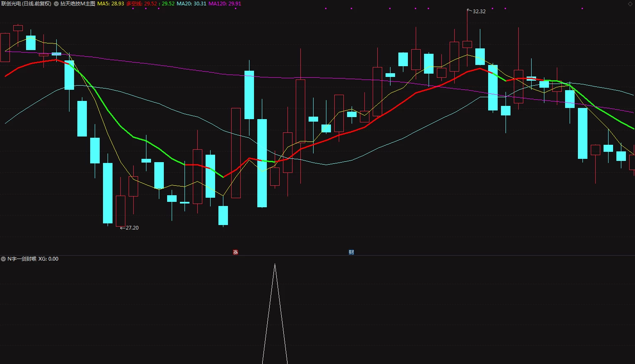Click the blue 财 financial event marker

[x=351, y=252]
